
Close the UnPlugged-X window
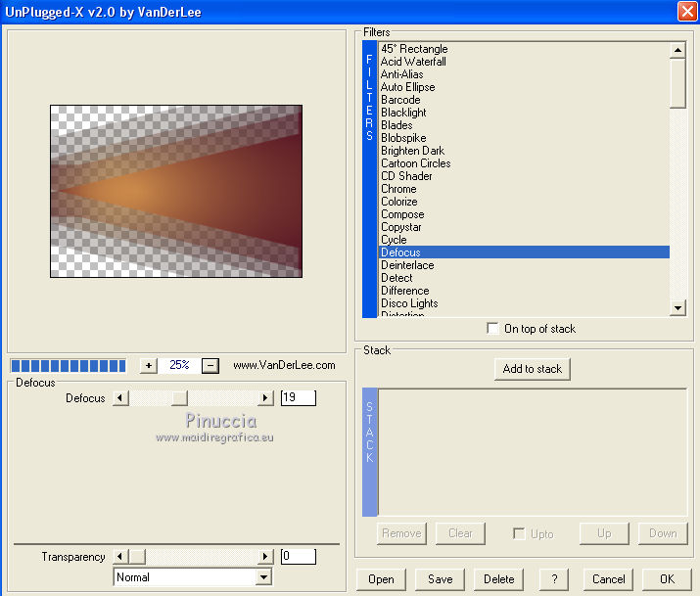pyautogui.click(x=687, y=11)
